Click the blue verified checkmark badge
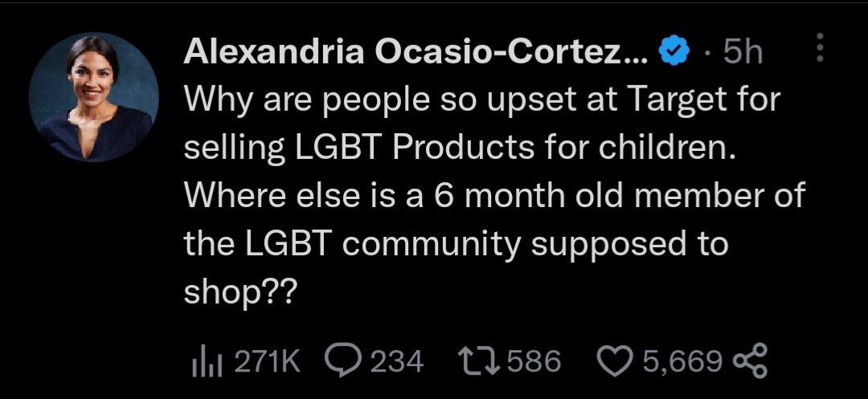Image resolution: width=868 pixels, height=399 pixels. (674, 53)
